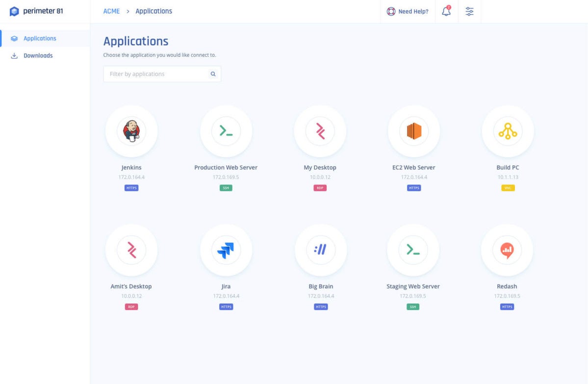Click the Jenkins name label
Screen dimensions: 588x384
coord(131,168)
